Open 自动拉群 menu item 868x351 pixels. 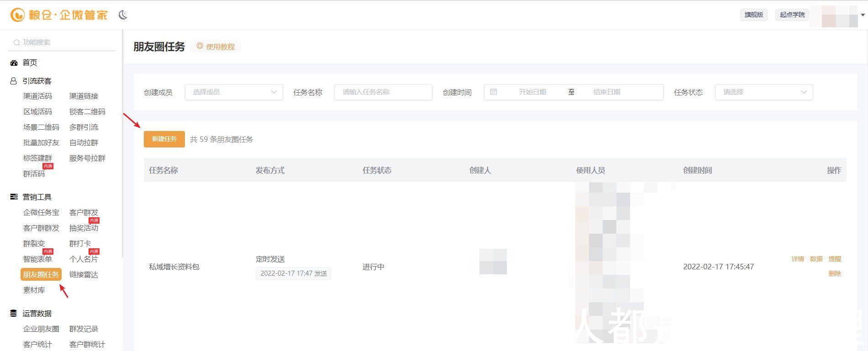84,143
